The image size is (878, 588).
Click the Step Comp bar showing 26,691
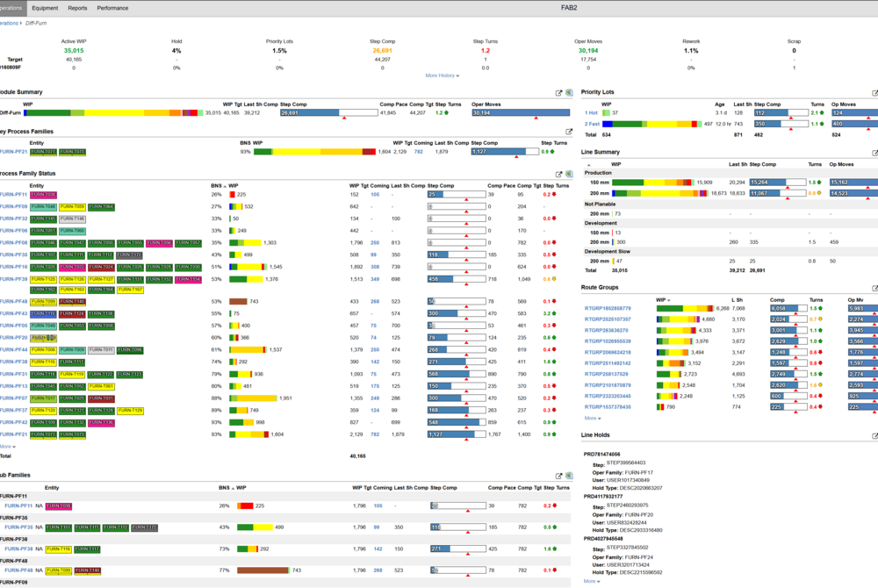tap(329, 113)
